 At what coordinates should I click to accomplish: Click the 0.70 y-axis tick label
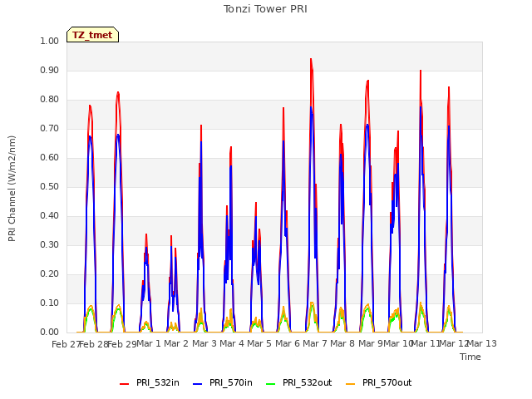50,129
